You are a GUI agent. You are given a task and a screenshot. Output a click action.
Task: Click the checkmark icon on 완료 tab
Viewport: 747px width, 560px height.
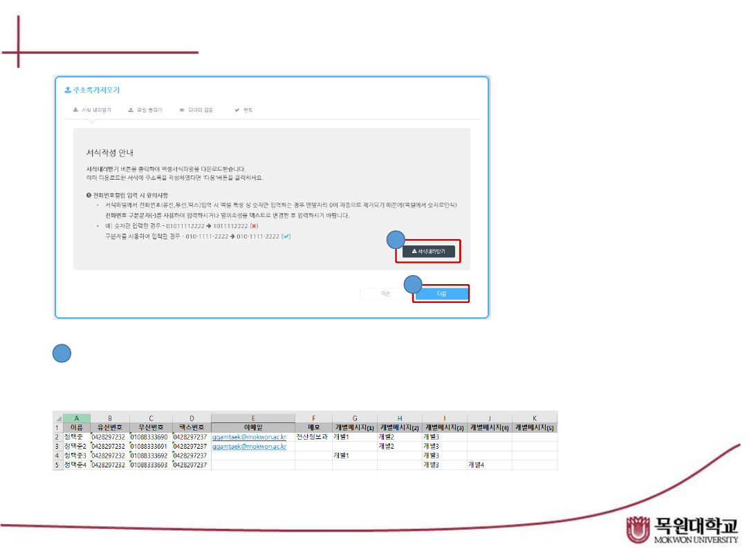coord(237,110)
